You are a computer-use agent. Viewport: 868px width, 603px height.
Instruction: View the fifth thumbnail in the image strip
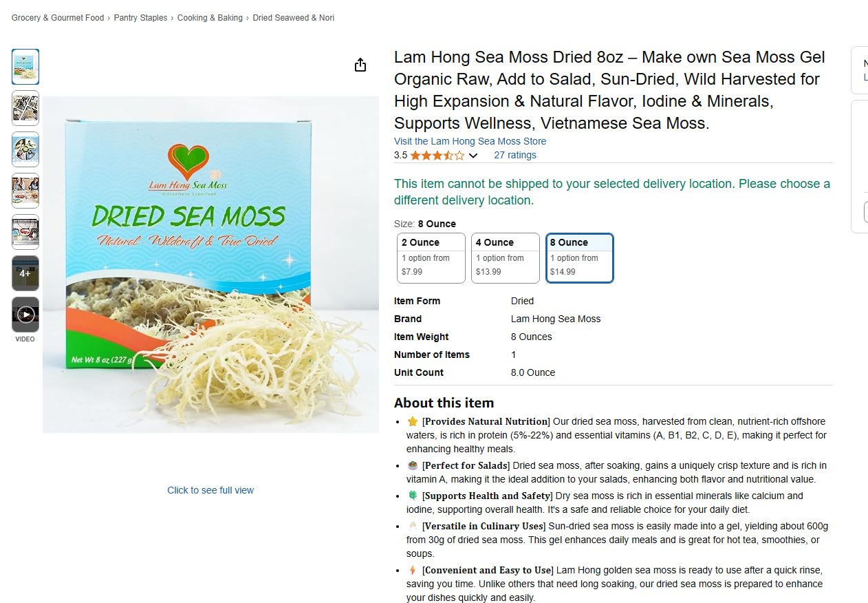(25, 232)
